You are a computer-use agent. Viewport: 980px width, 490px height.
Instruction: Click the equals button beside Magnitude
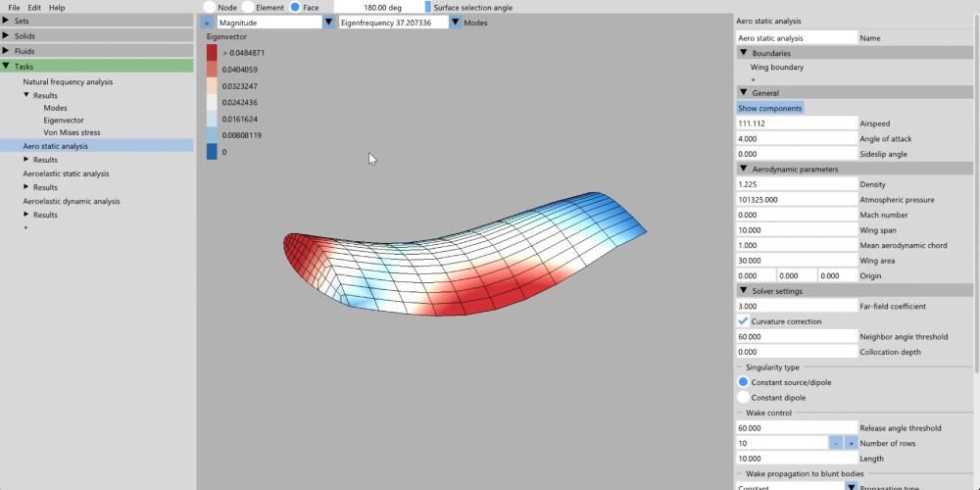pyautogui.click(x=207, y=23)
